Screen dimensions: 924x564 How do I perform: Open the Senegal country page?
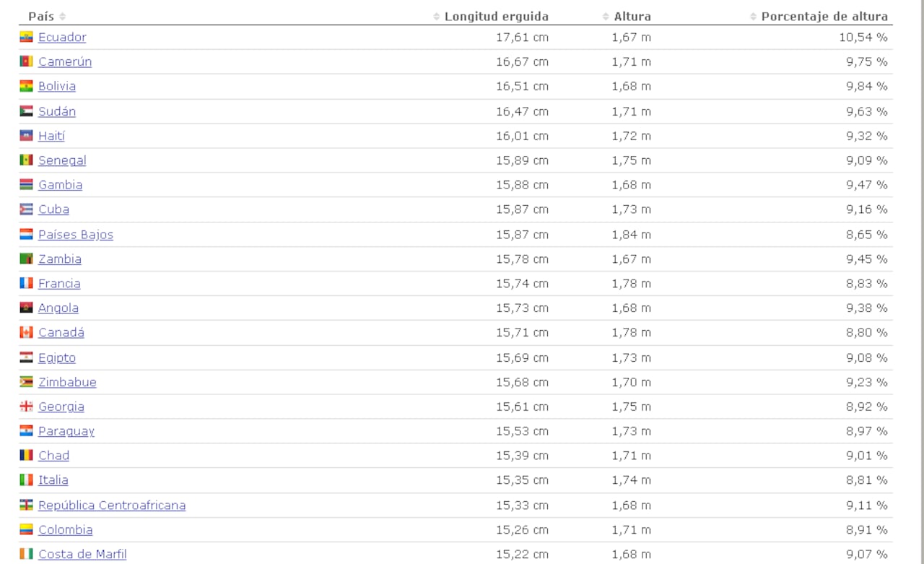62,160
